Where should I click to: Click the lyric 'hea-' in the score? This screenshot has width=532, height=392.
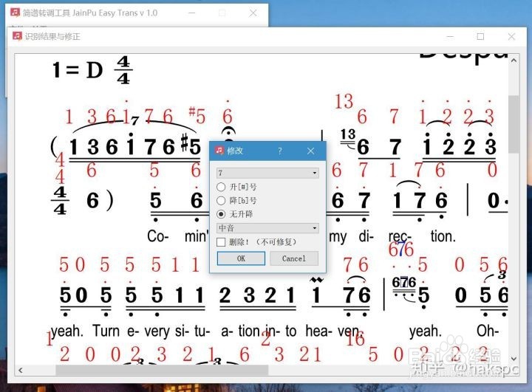click(318, 331)
